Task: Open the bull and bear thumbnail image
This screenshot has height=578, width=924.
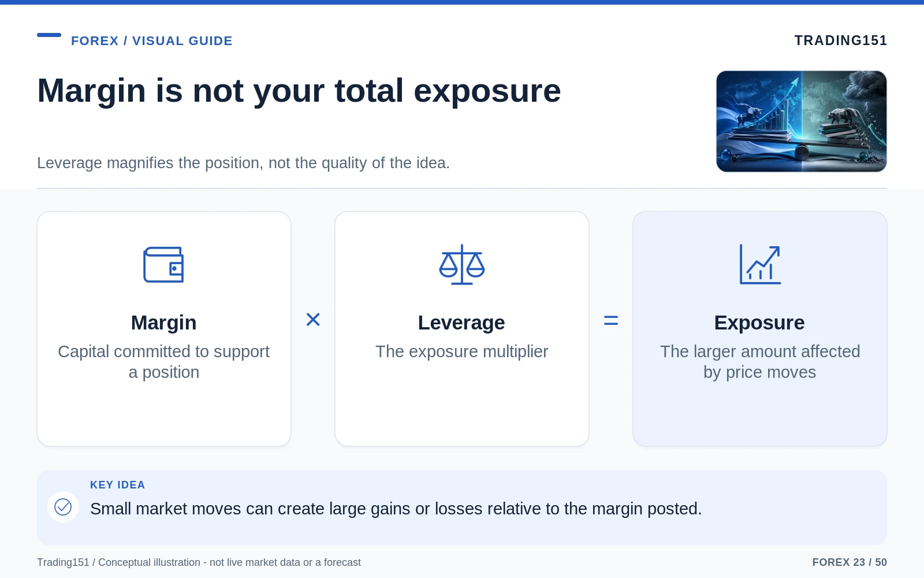Action: pyautogui.click(x=802, y=121)
